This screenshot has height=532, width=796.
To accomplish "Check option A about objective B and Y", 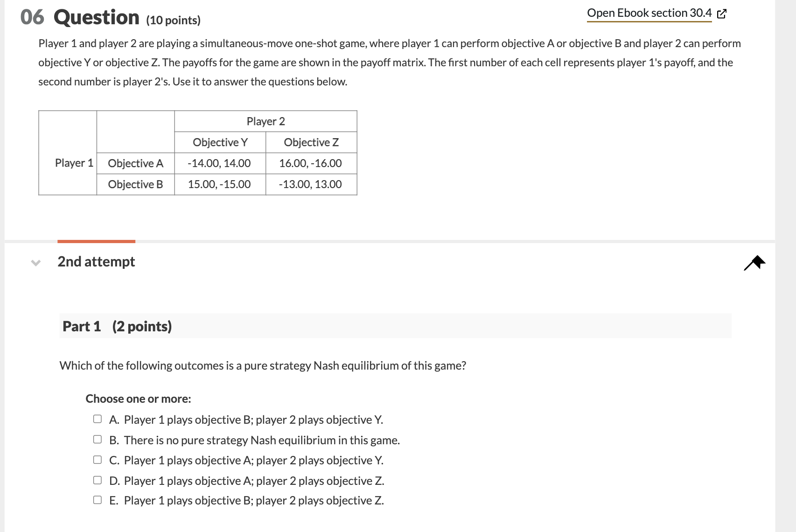I will pyautogui.click(x=97, y=419).
